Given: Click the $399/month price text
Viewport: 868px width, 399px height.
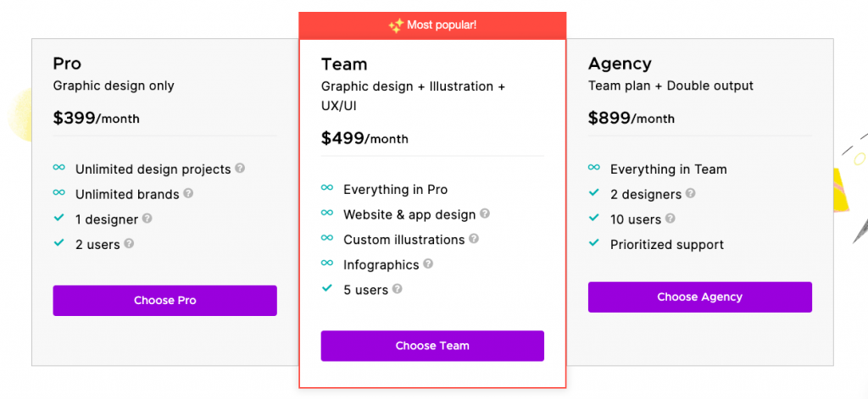Looking at the screenshot, I should click(x=97, y=118).
